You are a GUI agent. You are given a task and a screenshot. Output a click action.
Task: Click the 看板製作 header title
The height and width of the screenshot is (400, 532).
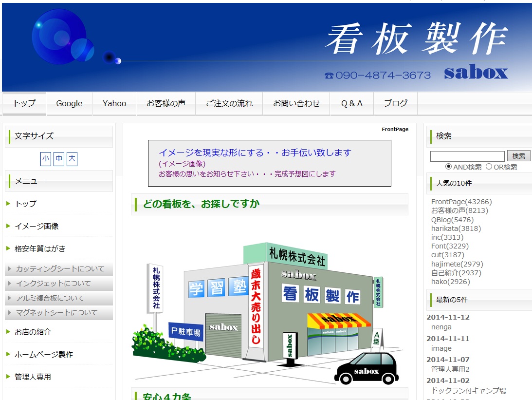tap(417, 38)
